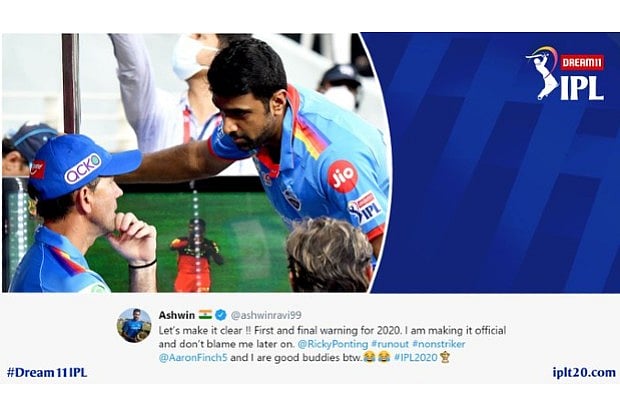Screen dimensions: 620x414
Task: Click the laughing emojis in the tweet
Action: point(377,358)
